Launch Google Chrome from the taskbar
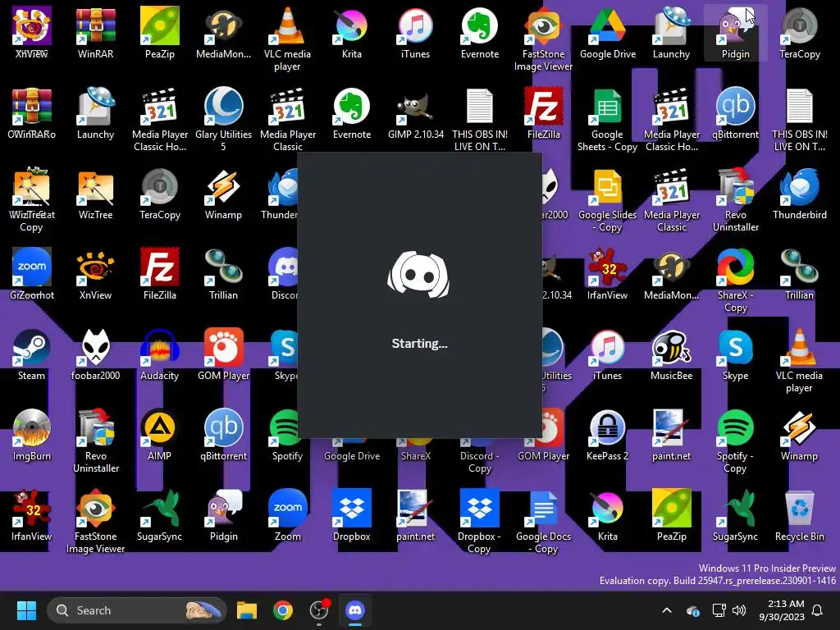 pos(283,610)
